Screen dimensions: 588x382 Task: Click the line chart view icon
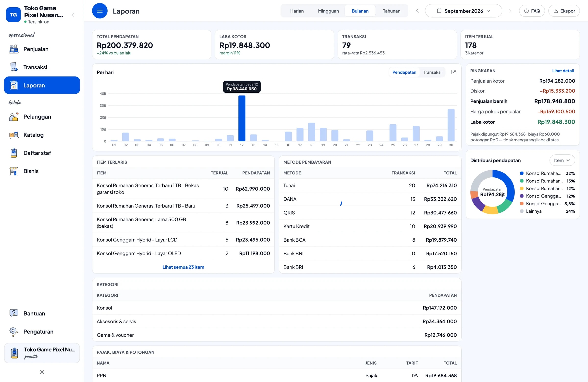pyautogui.click(x=453, y=72)
